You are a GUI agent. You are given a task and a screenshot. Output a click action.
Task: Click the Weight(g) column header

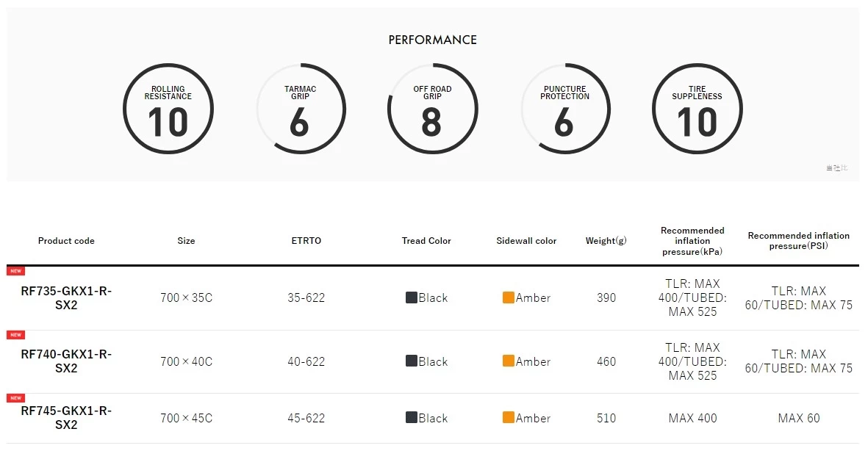point(606,241)
